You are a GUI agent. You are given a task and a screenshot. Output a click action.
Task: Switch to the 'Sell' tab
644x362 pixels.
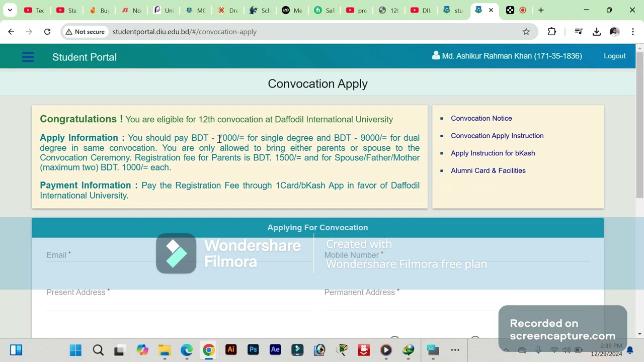[325, 10]
